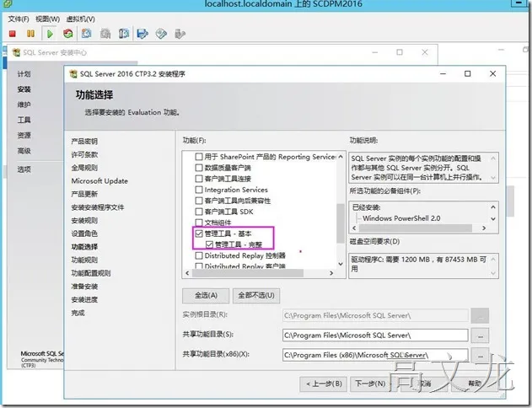This screenshot has width=532, height=408.
Task: Select Windows PowerShell 2.0 entry
Action: tap(401, 218)
